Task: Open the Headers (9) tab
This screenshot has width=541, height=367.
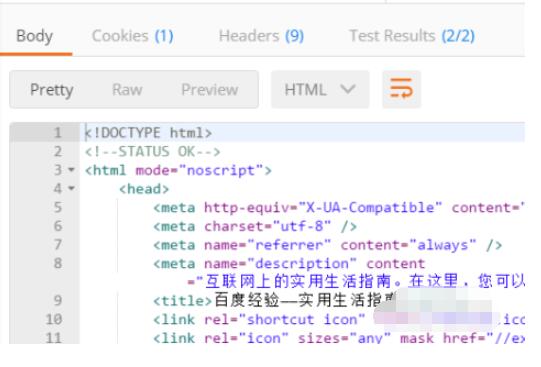Action: [261, 36]
